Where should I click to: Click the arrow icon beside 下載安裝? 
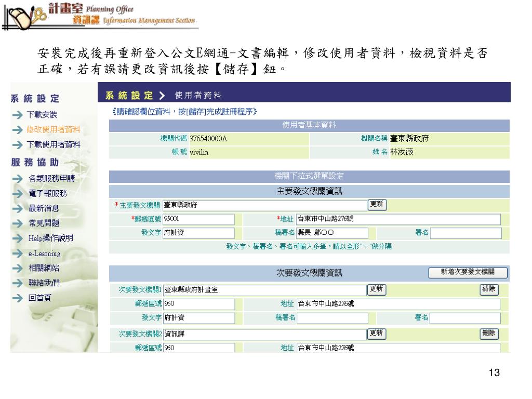click(x=17, y=115)
